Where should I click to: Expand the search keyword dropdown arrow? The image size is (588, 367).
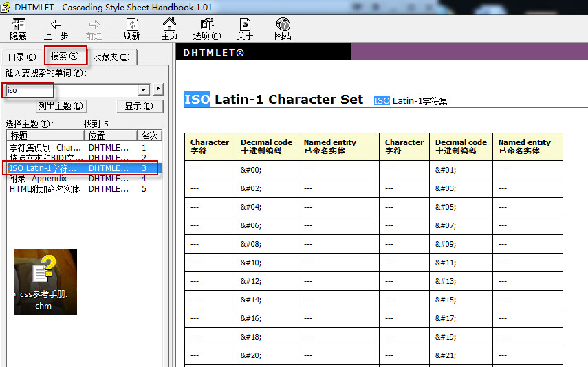[x=144, y=89]
